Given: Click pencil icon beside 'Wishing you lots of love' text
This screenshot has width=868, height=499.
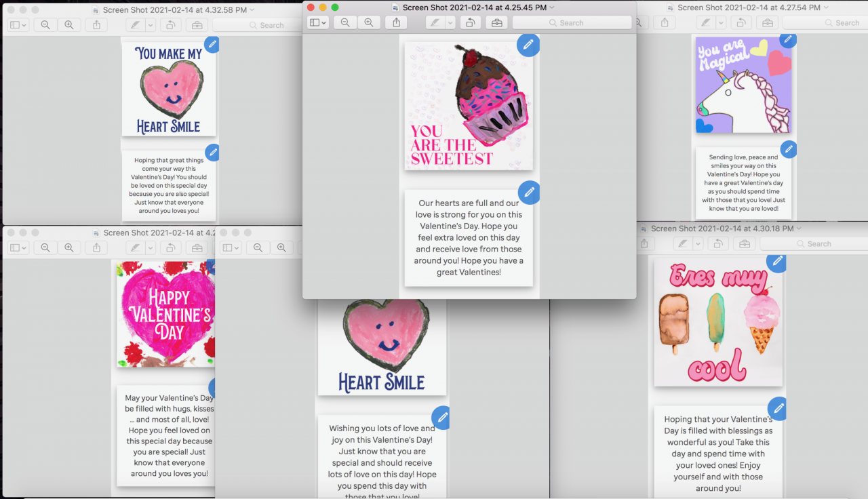Looking at the screenshot, I should [442, 418].
